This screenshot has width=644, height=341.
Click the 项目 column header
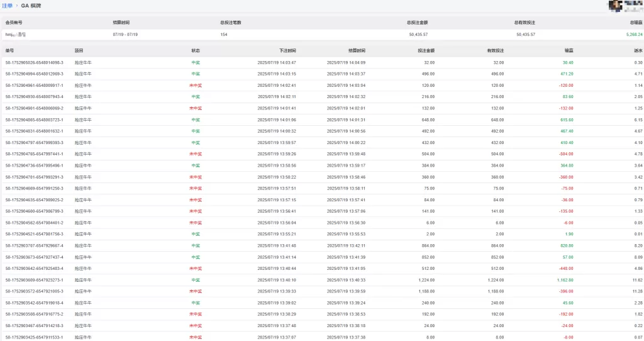coord(79,50)
